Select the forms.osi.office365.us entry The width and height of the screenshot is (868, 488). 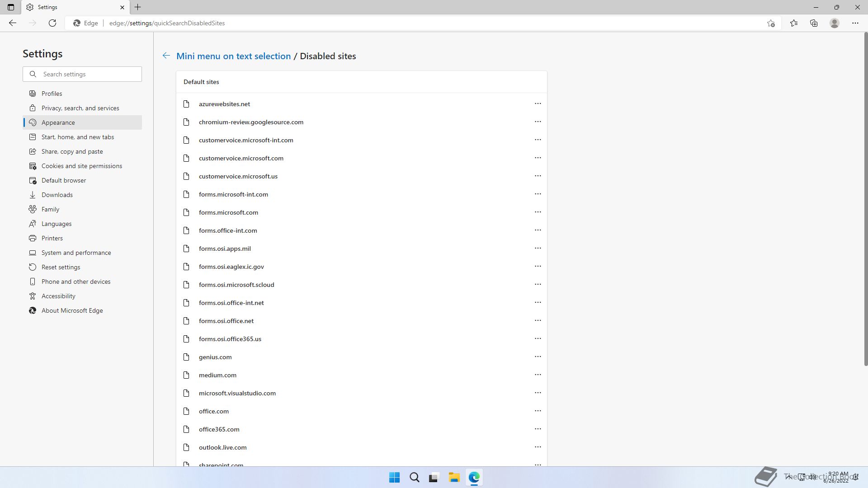coord(362,339)
